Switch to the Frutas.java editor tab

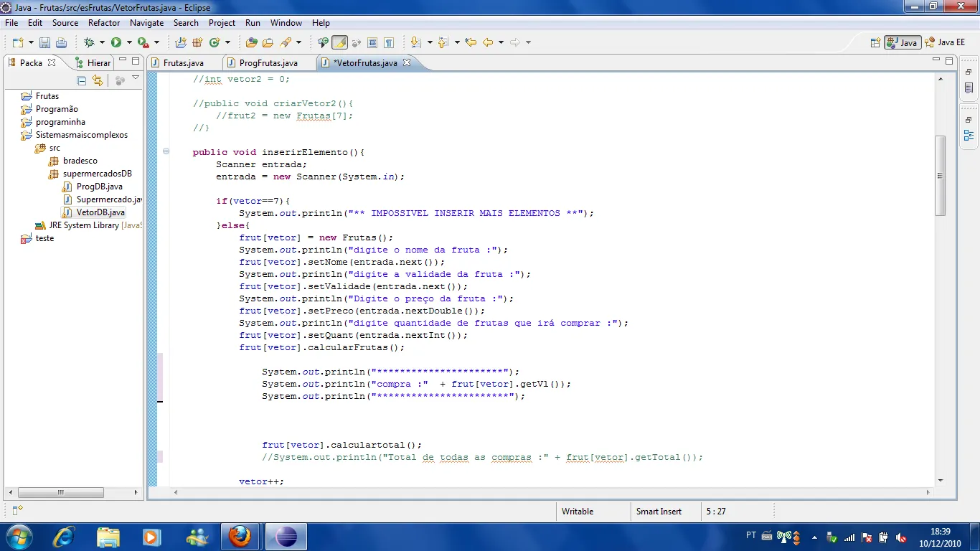click(x=184, y=63)
